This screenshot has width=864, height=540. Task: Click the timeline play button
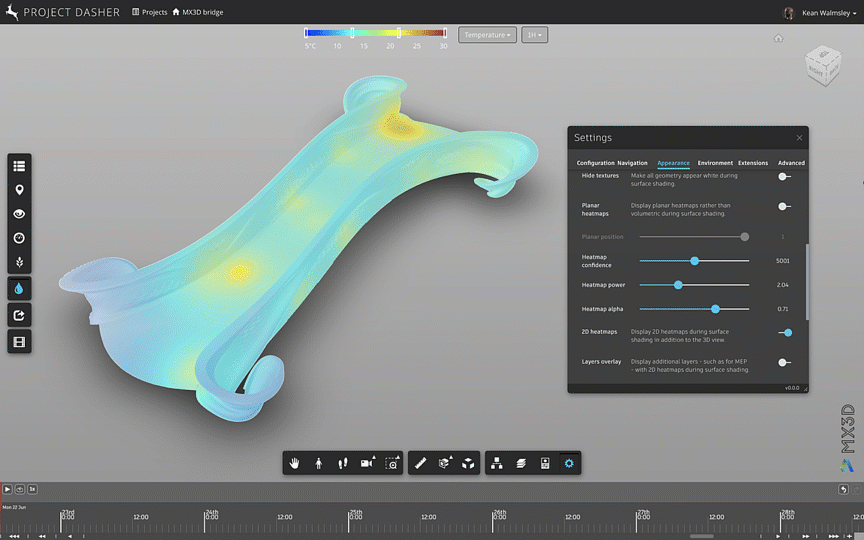7,489
